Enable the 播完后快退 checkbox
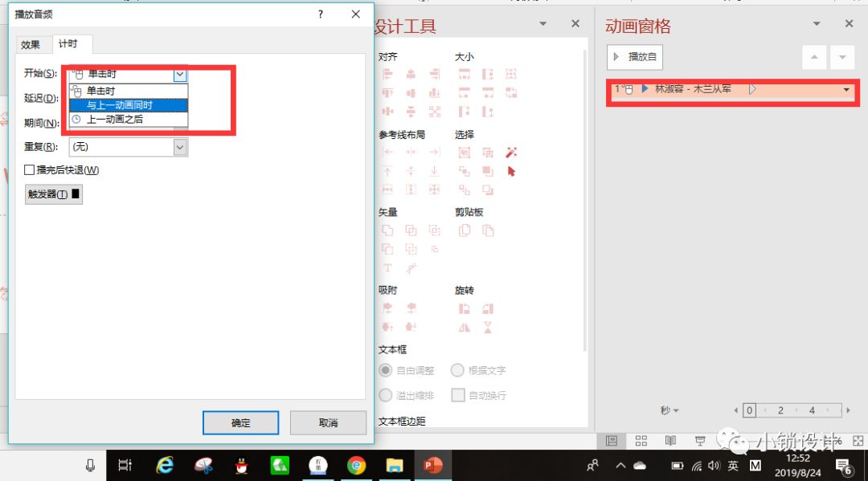 [x=30, y=169]
